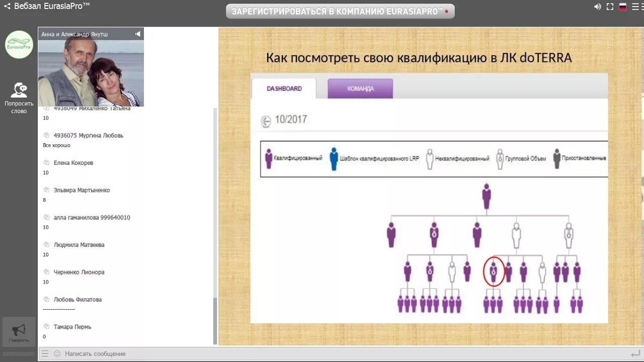Click the round EurasiaPro logo
Image resolution: width=644 pixels, height=362 pixels.
(19, 45)
